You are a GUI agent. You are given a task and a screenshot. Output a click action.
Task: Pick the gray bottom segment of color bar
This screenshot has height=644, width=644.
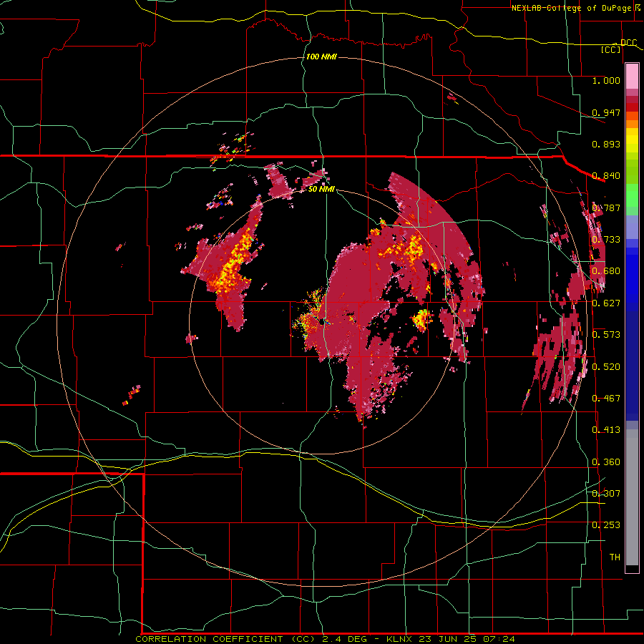click(632, 497)
